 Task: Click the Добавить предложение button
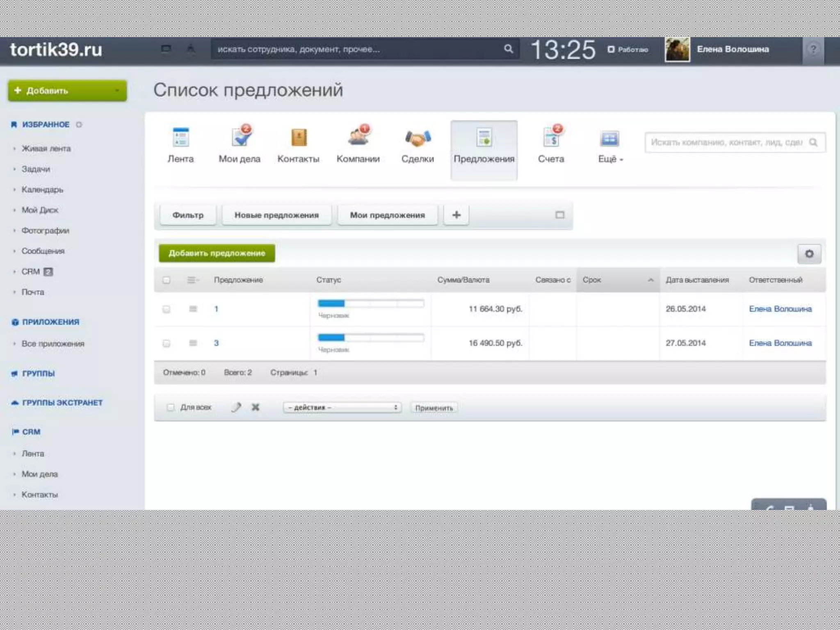[217, 253]
